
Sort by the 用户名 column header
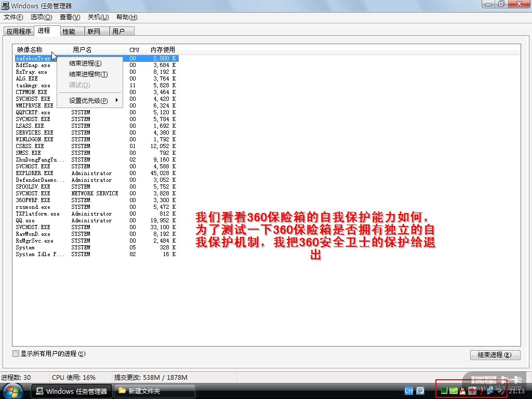[97, 49]
